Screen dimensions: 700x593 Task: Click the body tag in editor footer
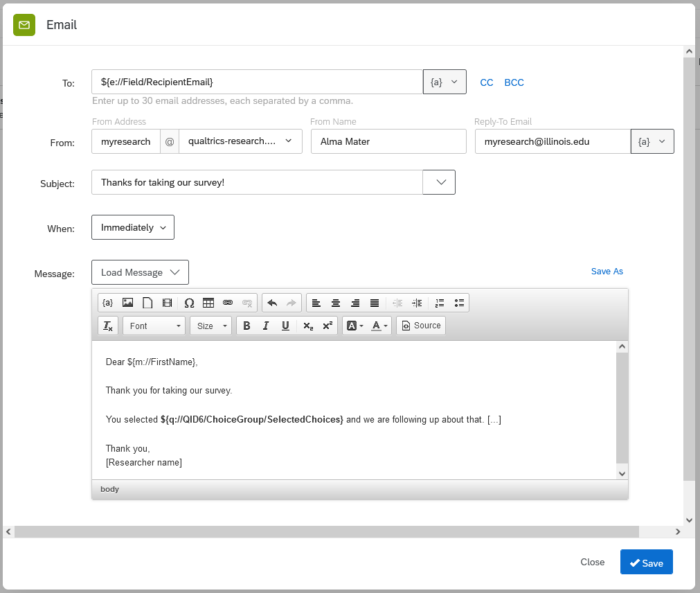pyautogui.click(x=110, y=489)
